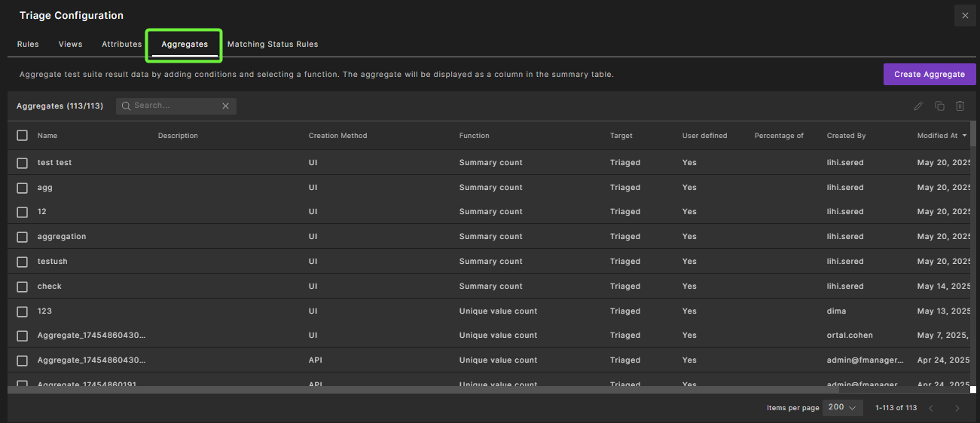Viewport: 980px width, 423px height.
Task: Sort by the Modified At column arrow
Action: [x=964, y=136]
